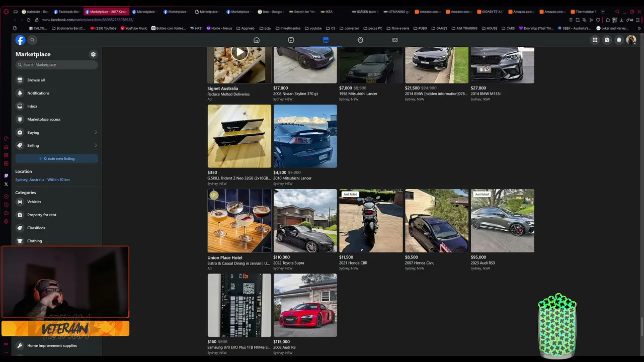Open Home improvement supplies category
Viewport: 644px width, 362px height.
pyautogui.click(x=56, y=345)
